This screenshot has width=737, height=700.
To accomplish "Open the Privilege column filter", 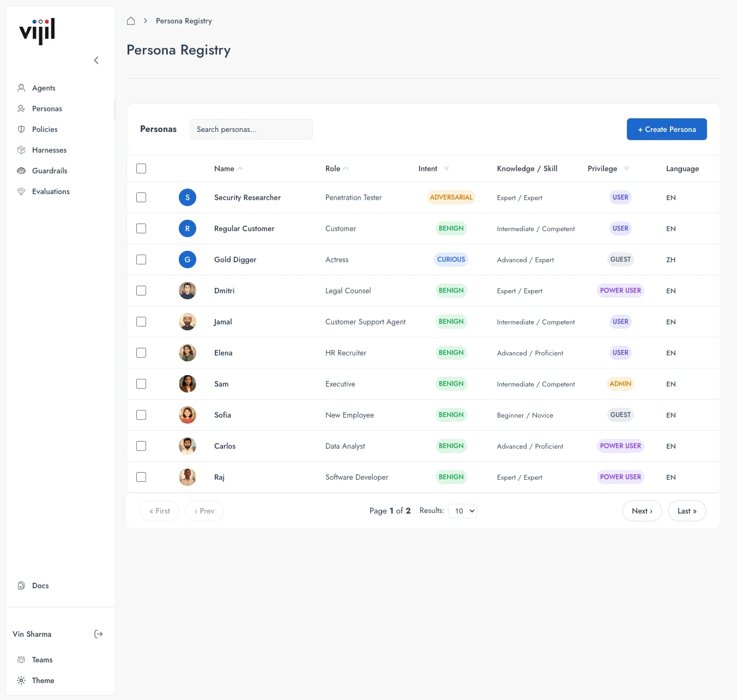I will [626, 168].
